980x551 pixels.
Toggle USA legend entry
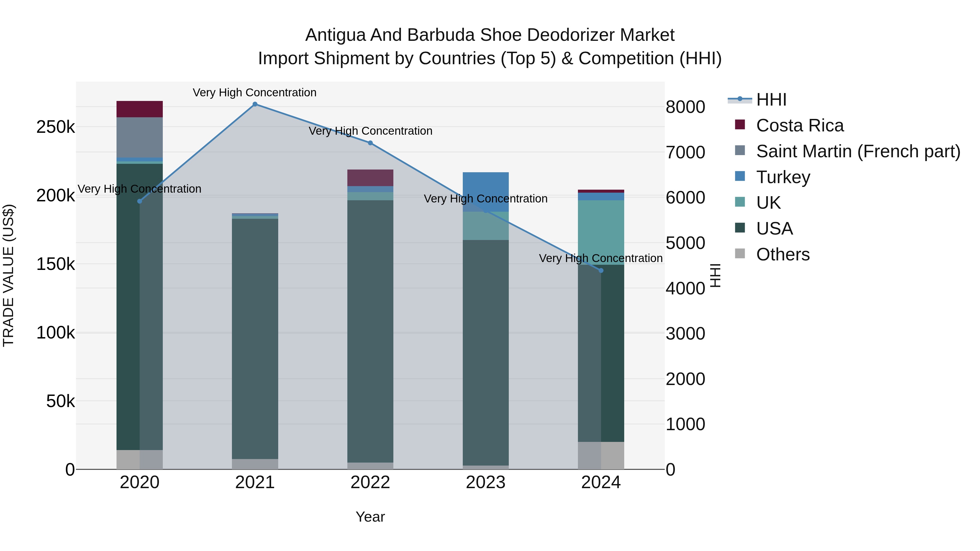764,229
